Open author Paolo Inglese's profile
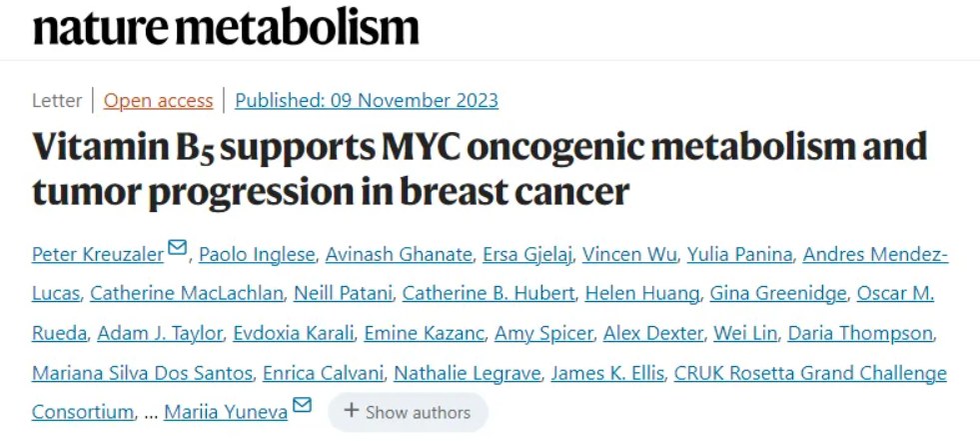 (257, 255)
